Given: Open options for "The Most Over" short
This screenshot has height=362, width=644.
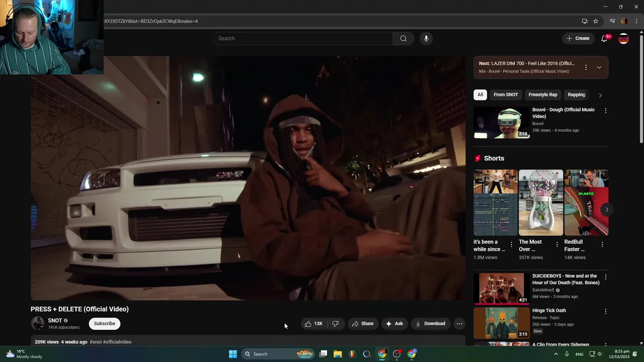Looking at the screenshot, I should tap(556, 244).
